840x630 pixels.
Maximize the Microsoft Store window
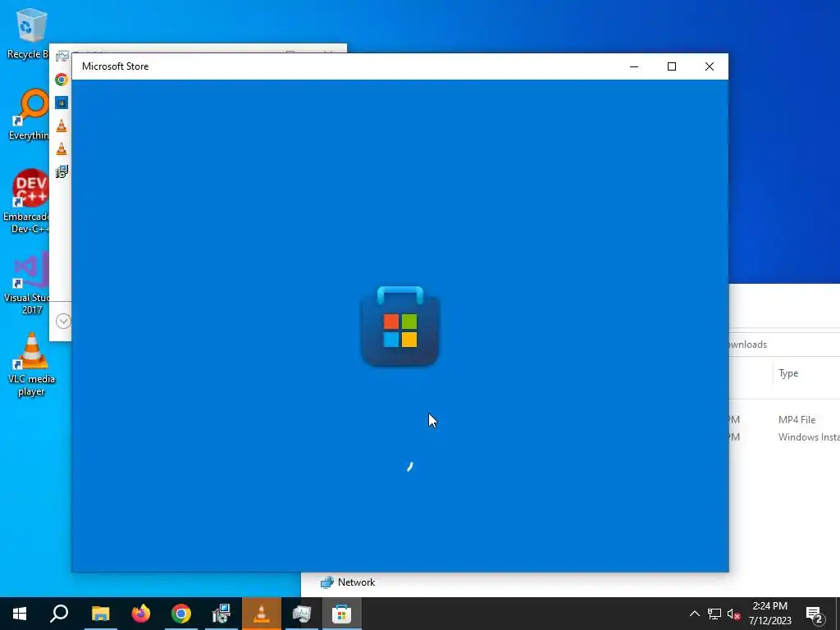pyautogui.click(x=671, y=66)
